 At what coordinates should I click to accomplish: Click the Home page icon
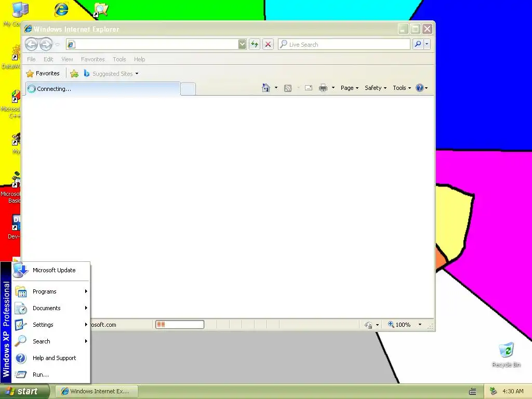click(266, 88)
